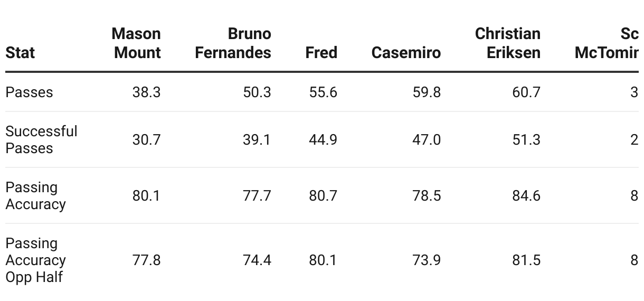
Task: Select Bruno Fernandes' Passing Accuracy value 77.7
Action: (x=257, y=196)
